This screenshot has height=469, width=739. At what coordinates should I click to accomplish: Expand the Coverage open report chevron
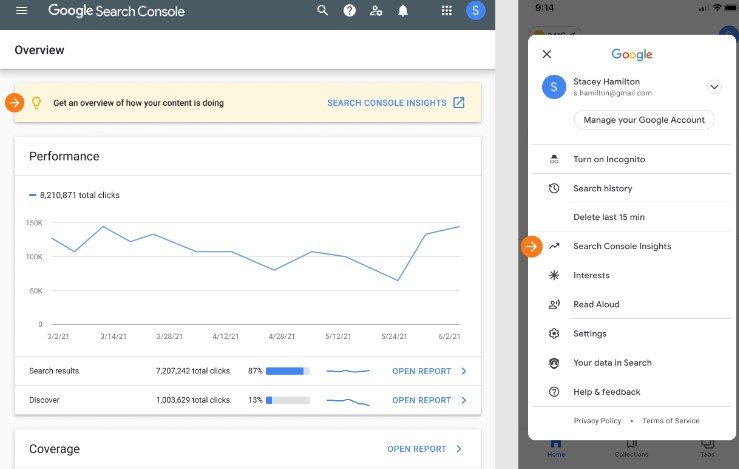(x=459, y=449)
